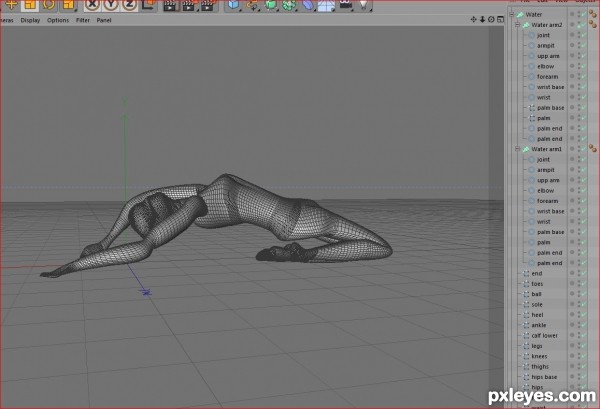This screenshot has width=600, height=409.
Task: Toggle green enable checkmark on knees row
Action: [583, 356]
